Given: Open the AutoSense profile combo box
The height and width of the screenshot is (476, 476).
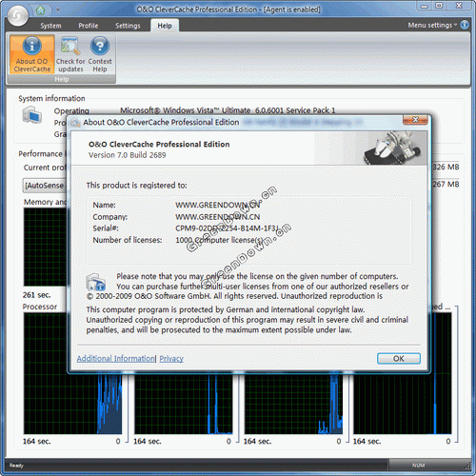Looking at the screenshot, I should [x=45, y=186].
